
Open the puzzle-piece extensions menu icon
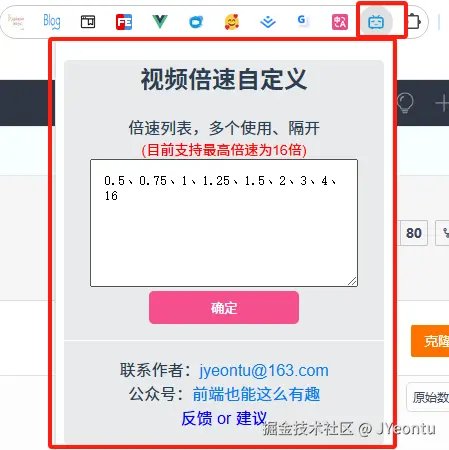(x=414, y=22)
